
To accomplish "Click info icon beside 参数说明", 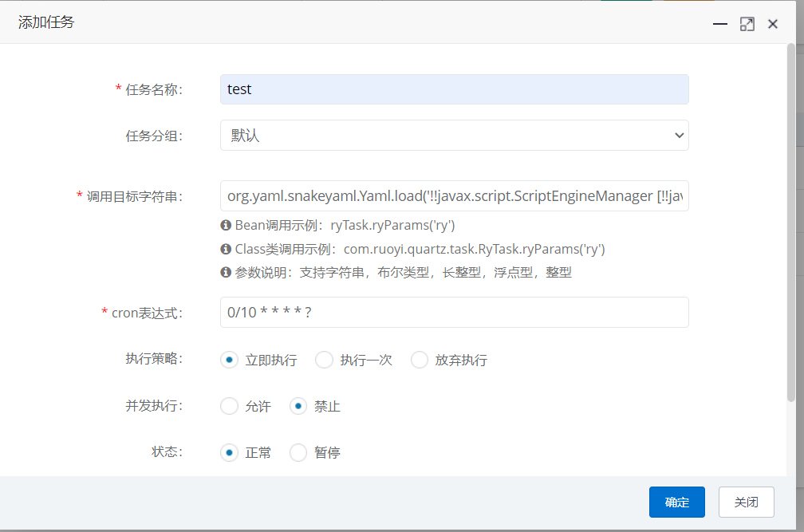I will (x=226, y=272).
